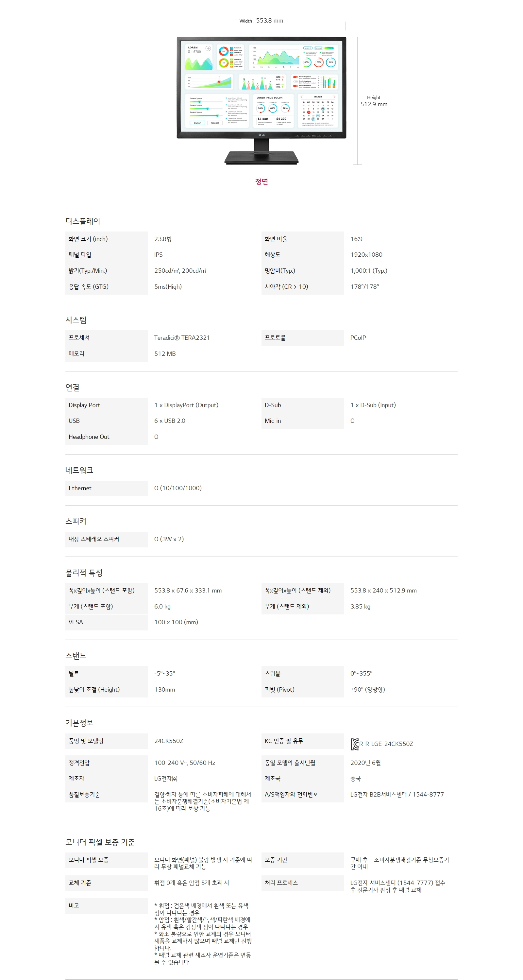Click the KC certification mark icon
Screen dimensions: 523x980
pyautogui.click(x=355, y=744)
